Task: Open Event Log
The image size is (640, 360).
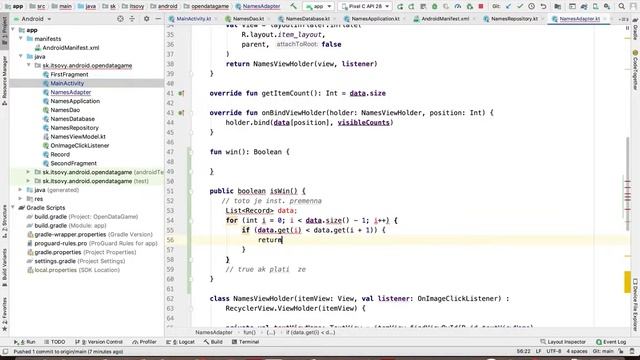Action: [x=611, y=342]
